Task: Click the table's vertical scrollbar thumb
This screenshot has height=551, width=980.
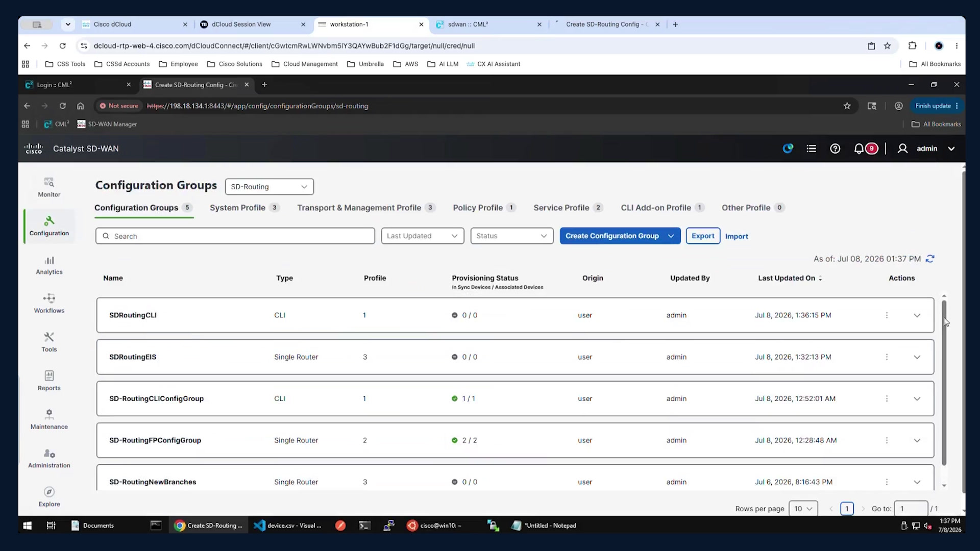Action: tap(944, 383)
